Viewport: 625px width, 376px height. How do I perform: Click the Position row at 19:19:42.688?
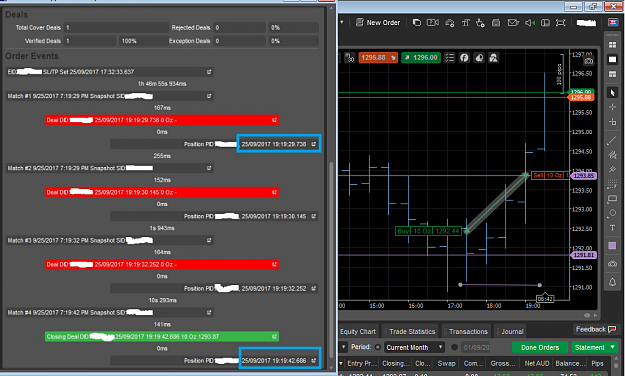pyautogui.click(x=214, y=360)
